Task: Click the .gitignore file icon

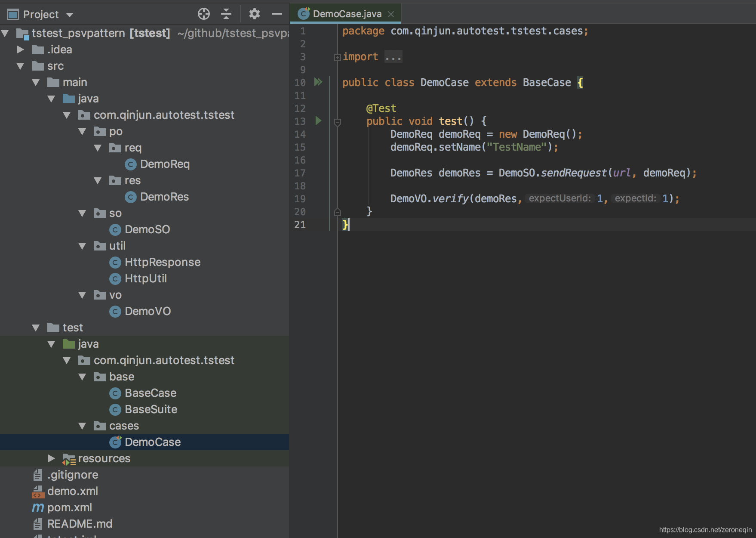Action: [x=38, y=475]
